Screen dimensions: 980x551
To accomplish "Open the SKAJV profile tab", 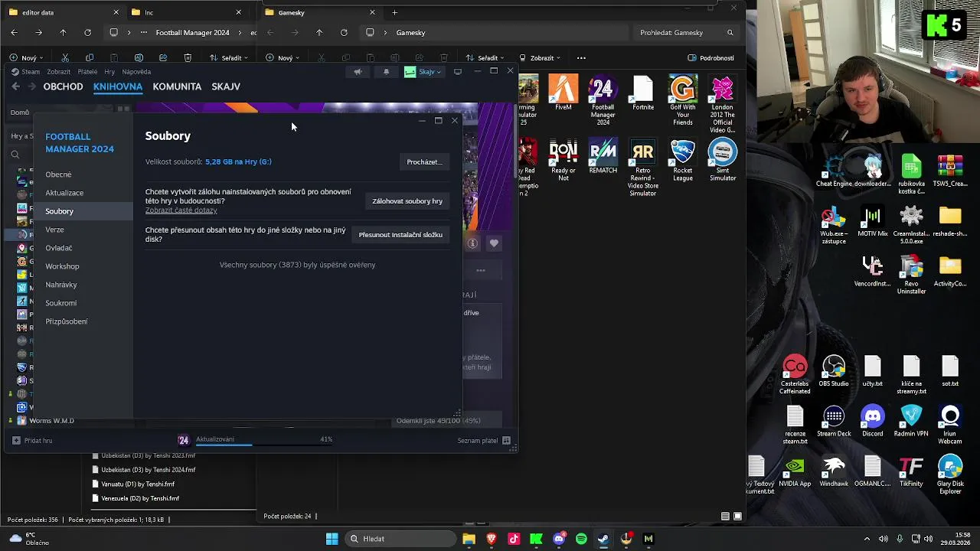I will click(226, 86).
